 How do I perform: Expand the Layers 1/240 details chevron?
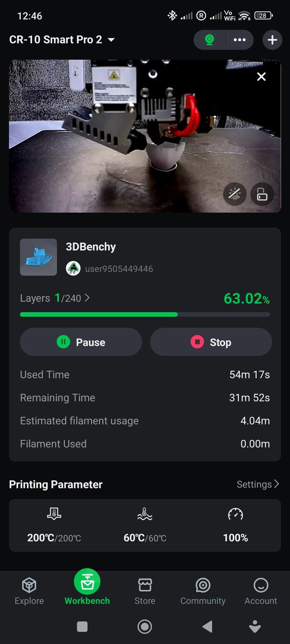(x=87, y=298)
